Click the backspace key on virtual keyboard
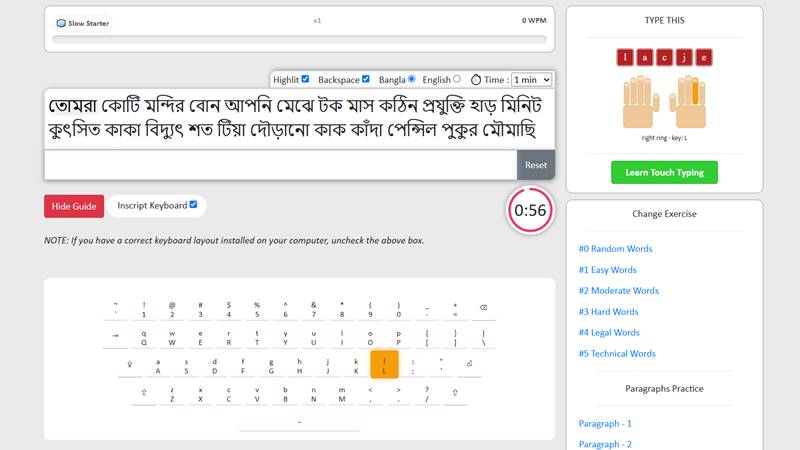800x450 pixels. (483, 308)
